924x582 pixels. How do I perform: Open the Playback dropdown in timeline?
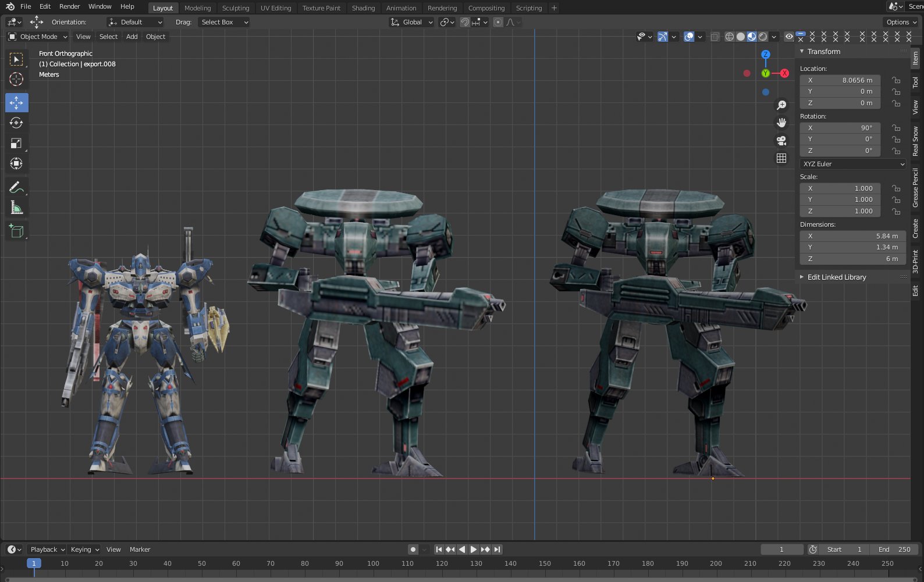tap(47, 549)
